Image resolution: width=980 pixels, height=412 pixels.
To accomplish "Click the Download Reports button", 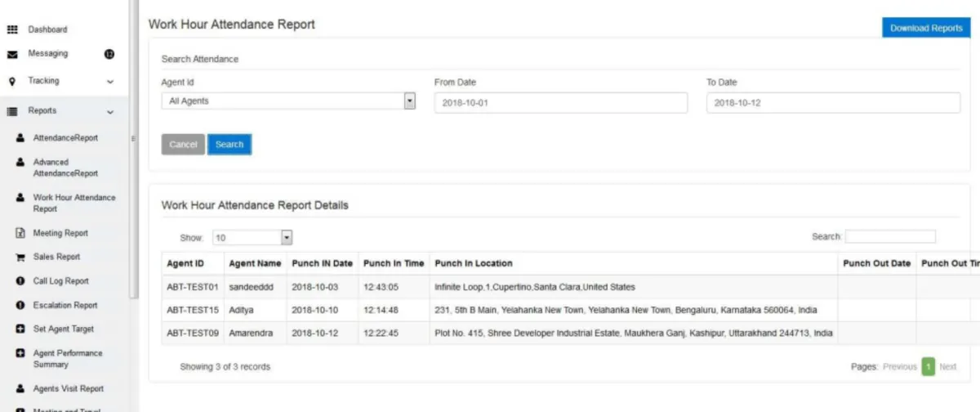I will [x=926, y=28].
